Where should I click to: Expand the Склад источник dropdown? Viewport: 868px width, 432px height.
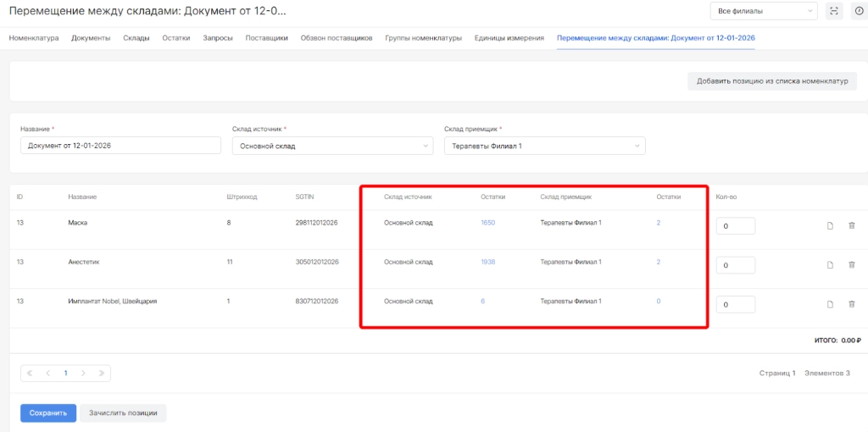tap(332, 146)
